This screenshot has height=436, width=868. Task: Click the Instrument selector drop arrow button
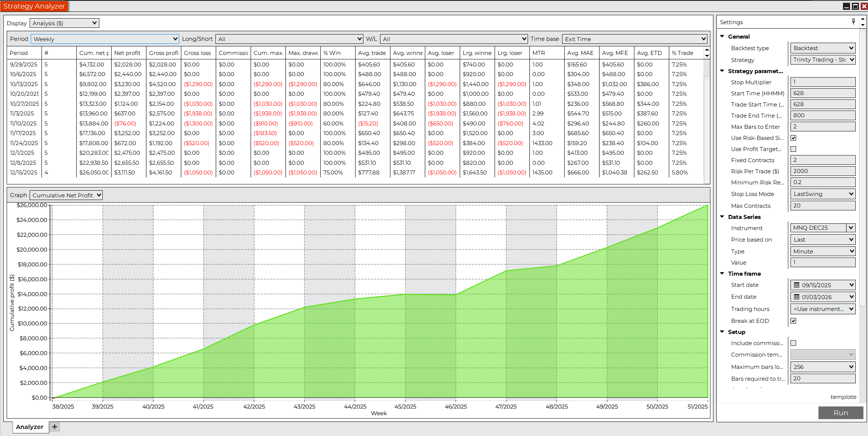pyautogui.click(x=851, y=228)
